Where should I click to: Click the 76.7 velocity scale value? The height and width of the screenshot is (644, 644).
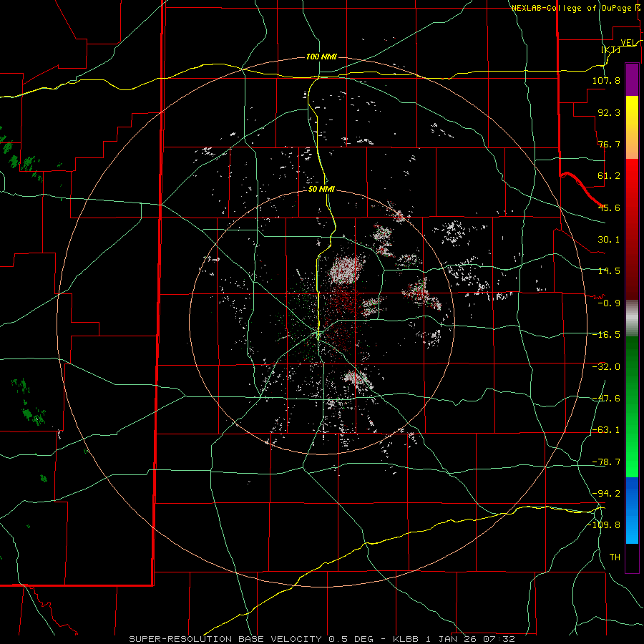point(609,144)
